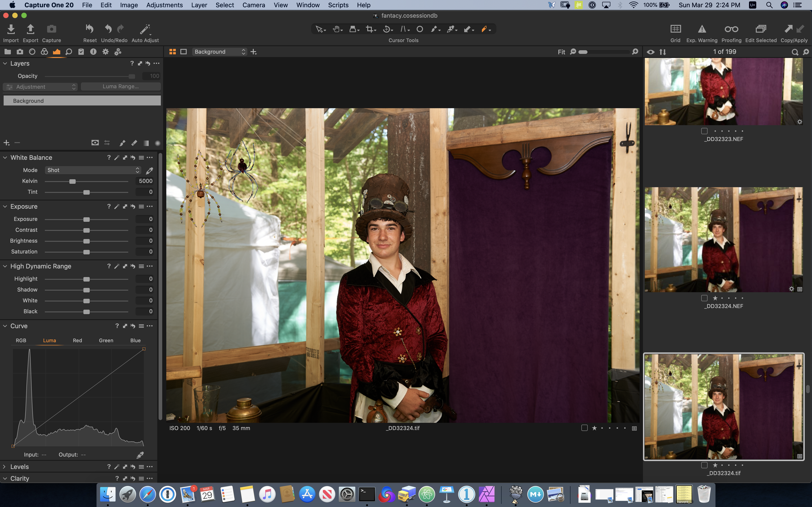Click the Import icon
Viewport: 812px width, 507px height.
tap(11, 29)
